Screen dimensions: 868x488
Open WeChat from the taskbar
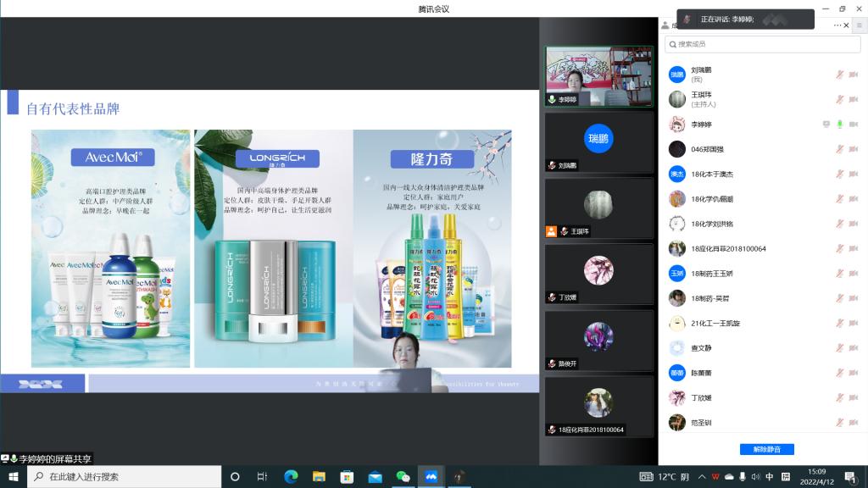(x=403, y=477)
